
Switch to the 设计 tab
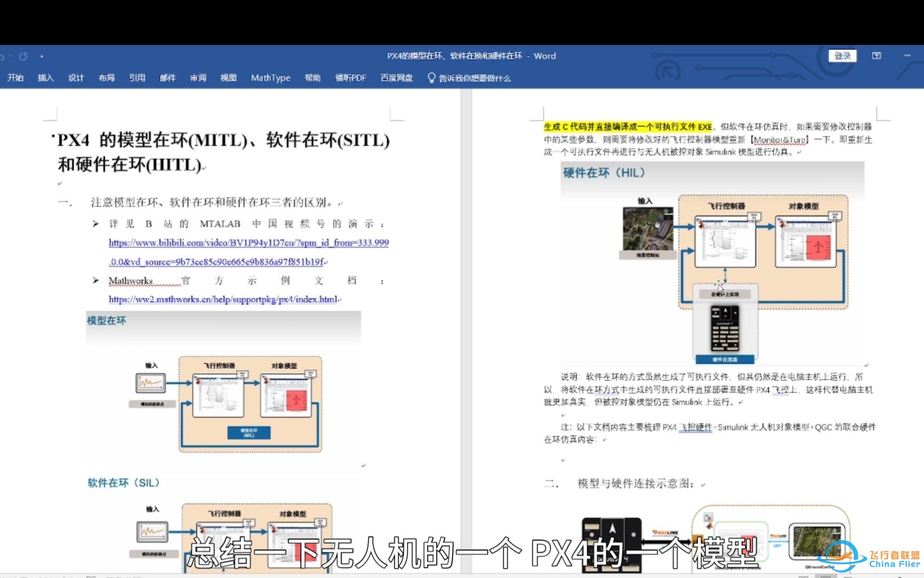(76, 78)
